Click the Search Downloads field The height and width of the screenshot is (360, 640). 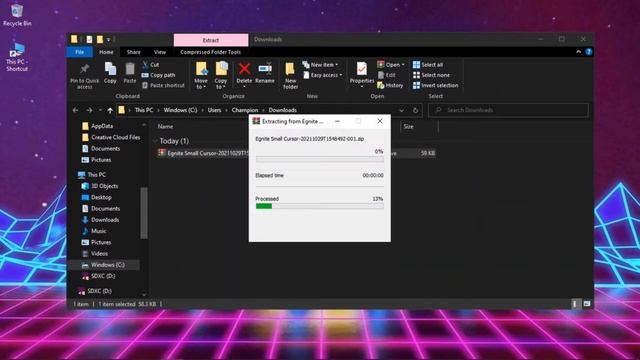508,110
